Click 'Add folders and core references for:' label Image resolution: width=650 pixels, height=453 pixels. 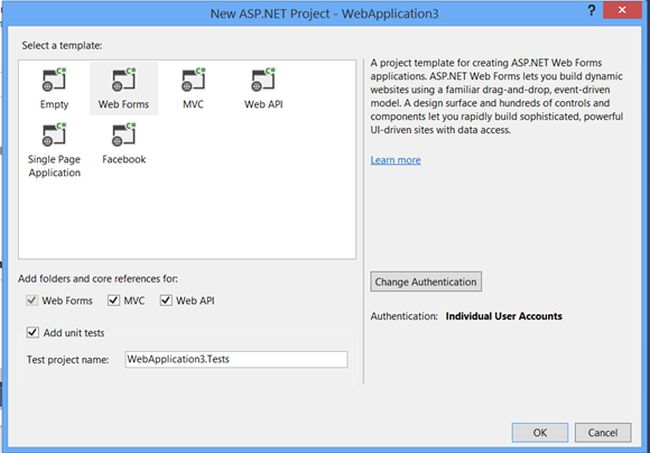click(98, 279)
